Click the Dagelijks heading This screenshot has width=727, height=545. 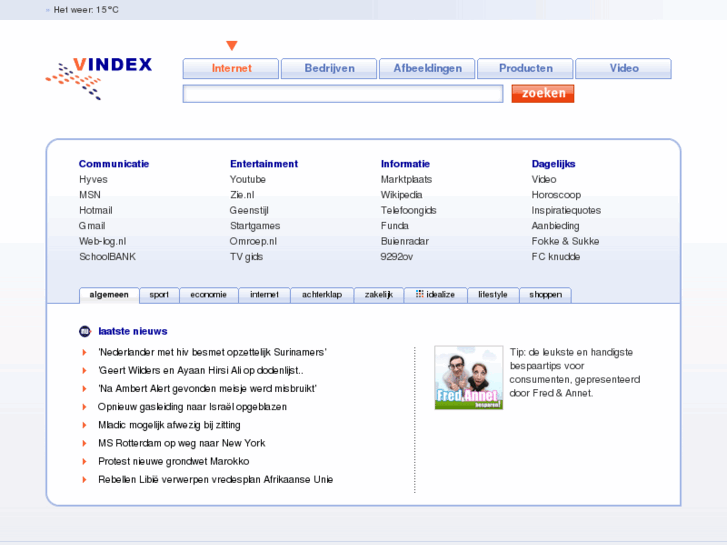click(x=553, y=164)
